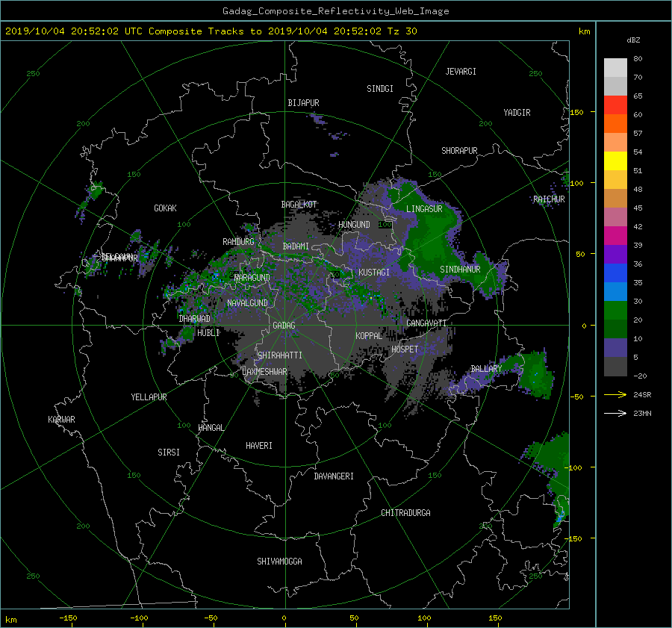Click the YADGIR city label
The width and height of the screenshot is (672, 628).
[x=517, y=113]
